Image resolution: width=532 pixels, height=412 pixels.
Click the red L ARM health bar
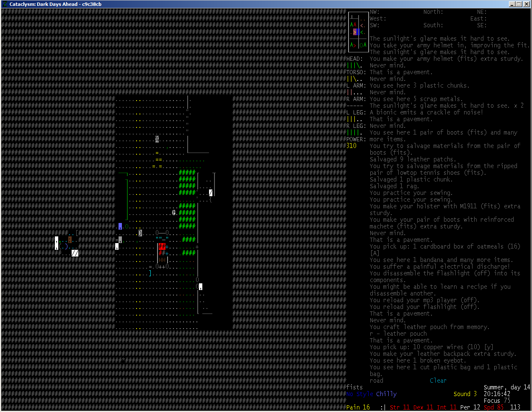pos(354,92)
